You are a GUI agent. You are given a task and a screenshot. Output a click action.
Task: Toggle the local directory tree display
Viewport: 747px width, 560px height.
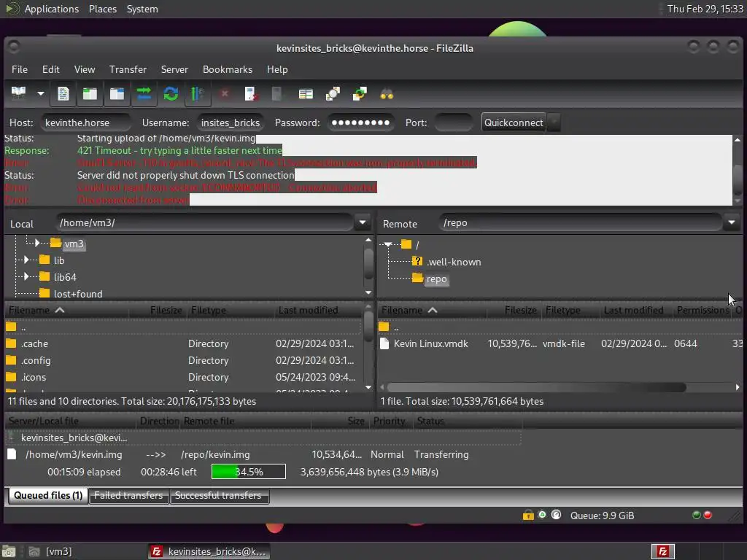point(90,94)
